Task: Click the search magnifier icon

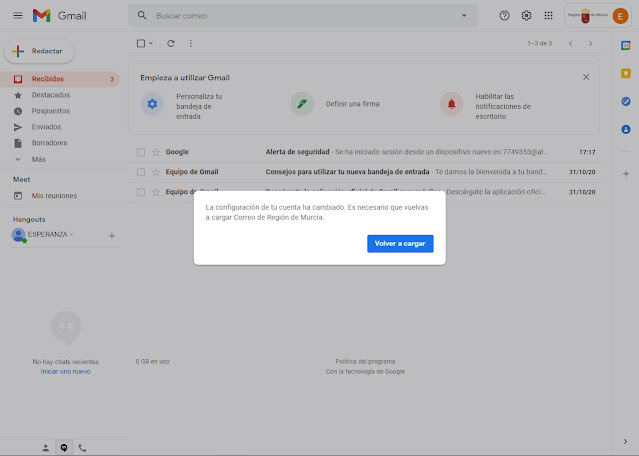Action: click(142, 15)
